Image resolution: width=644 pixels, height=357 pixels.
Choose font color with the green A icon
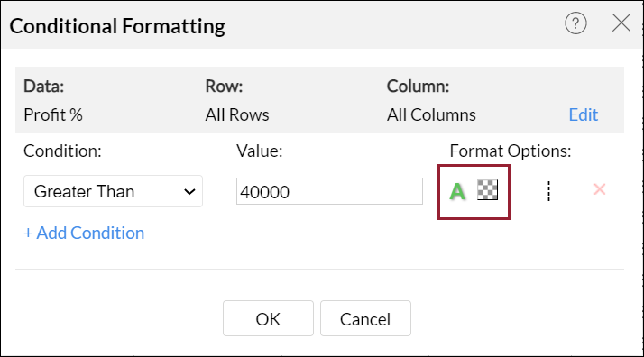(x=457, y=191)
